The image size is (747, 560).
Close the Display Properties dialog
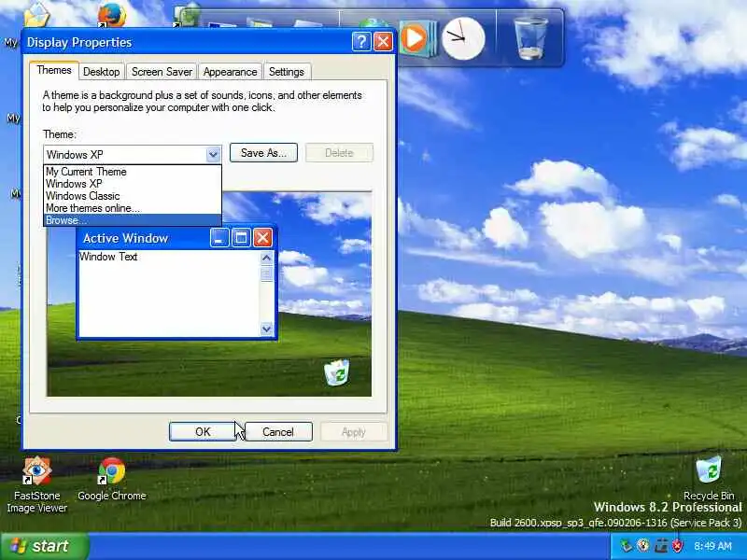point(383,42)
